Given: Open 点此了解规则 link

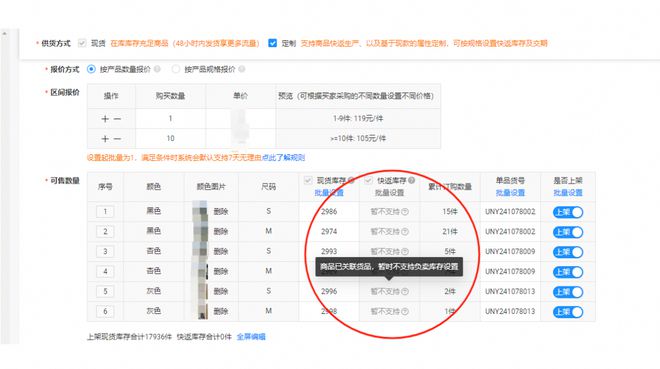Looking at the screenshot, I should pos(283,158).
